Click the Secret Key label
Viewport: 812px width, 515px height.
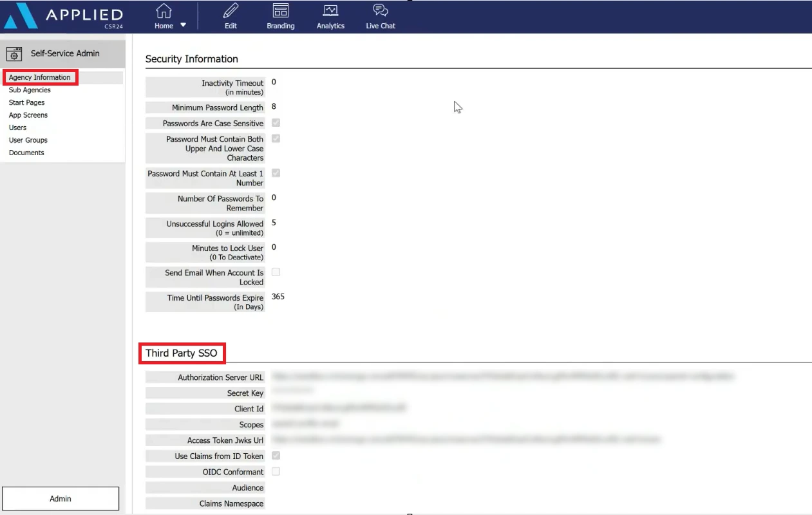245,393
